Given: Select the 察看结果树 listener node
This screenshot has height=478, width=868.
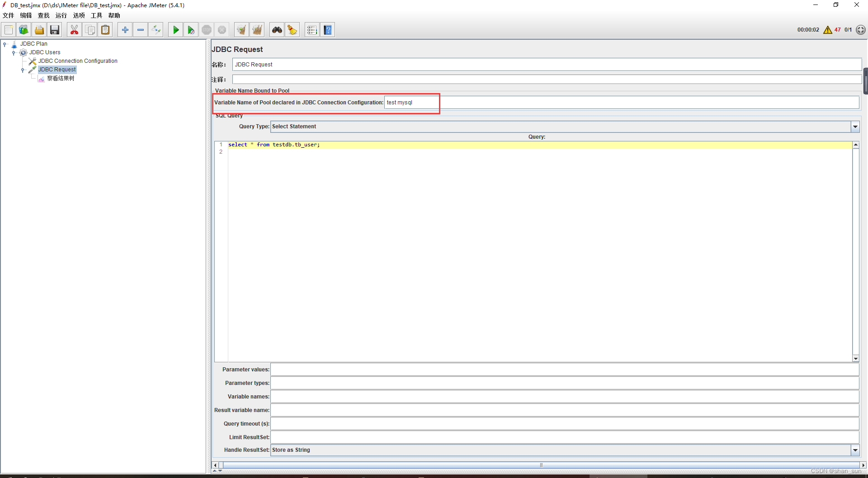Looking at the screenshot, I should pyautogui.click(x=61, y=78).
